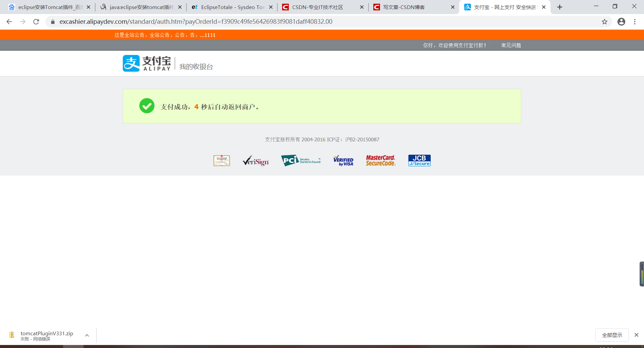Click 全部显示 to show all downloads
644x348 pixels.
point(612,335)
